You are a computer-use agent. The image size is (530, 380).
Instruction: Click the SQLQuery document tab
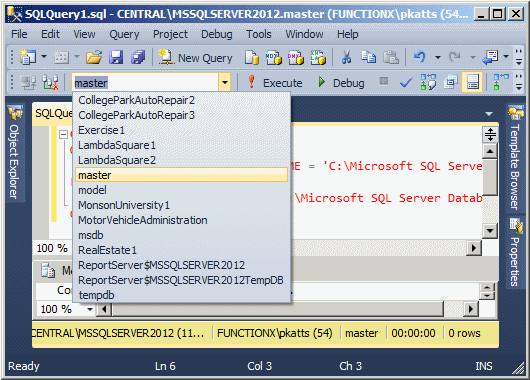pos(53,113)
